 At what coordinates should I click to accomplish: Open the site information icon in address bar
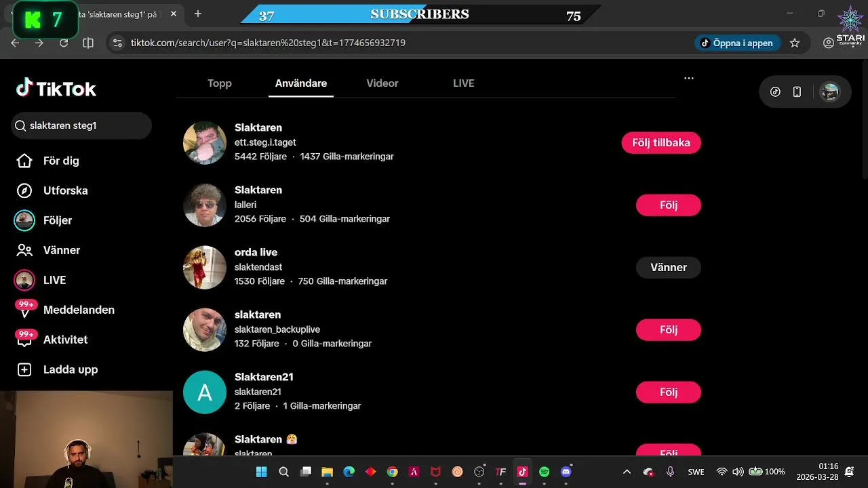click(x=117, y=43)
